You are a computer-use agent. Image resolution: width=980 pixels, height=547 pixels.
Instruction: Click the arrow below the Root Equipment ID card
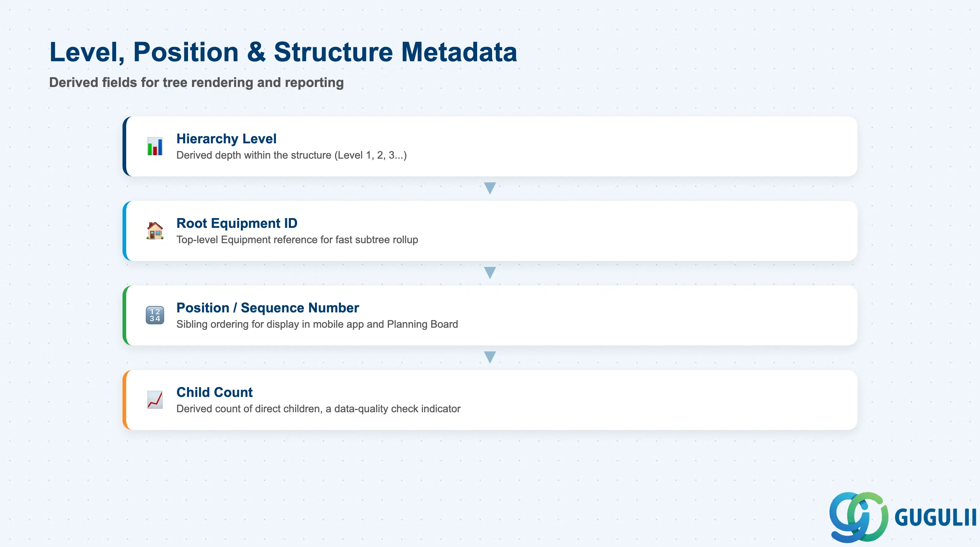click(x=490, y=273)
